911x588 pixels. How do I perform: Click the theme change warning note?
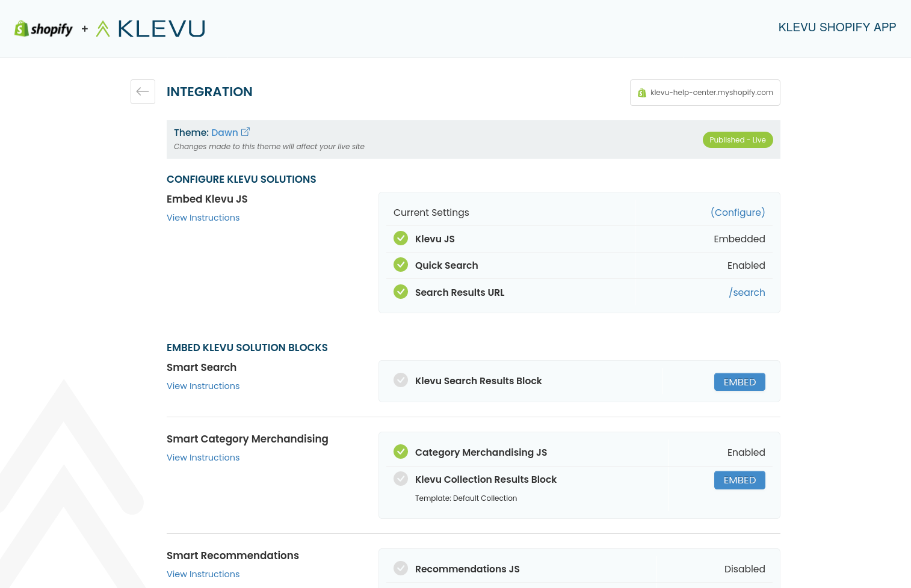tap(269, 147)
